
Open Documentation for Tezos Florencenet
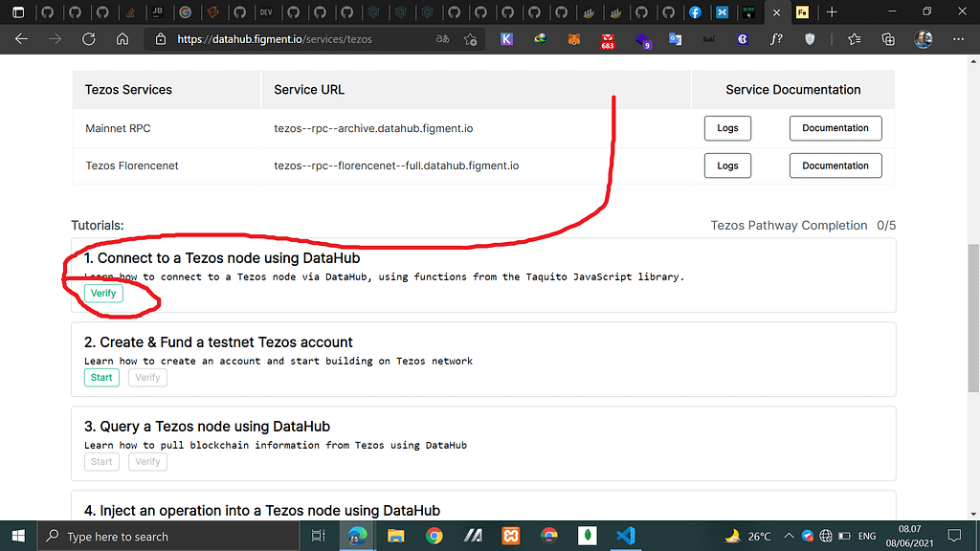tap(835, 165)
